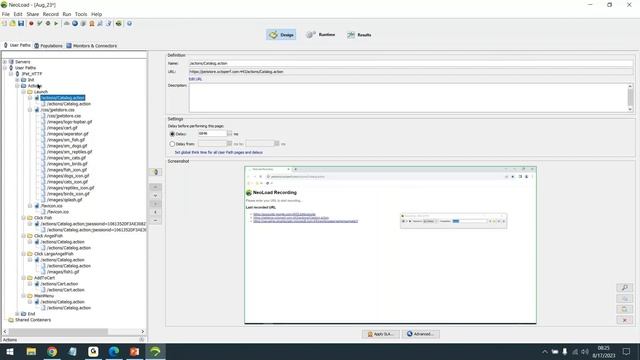Click the Description text area

tap(408, 98)
